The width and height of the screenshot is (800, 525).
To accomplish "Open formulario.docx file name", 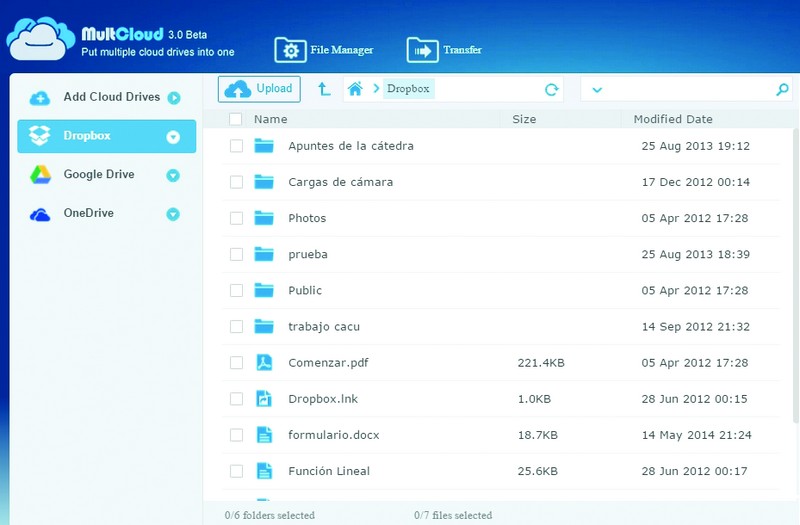I will pos(334,435).
